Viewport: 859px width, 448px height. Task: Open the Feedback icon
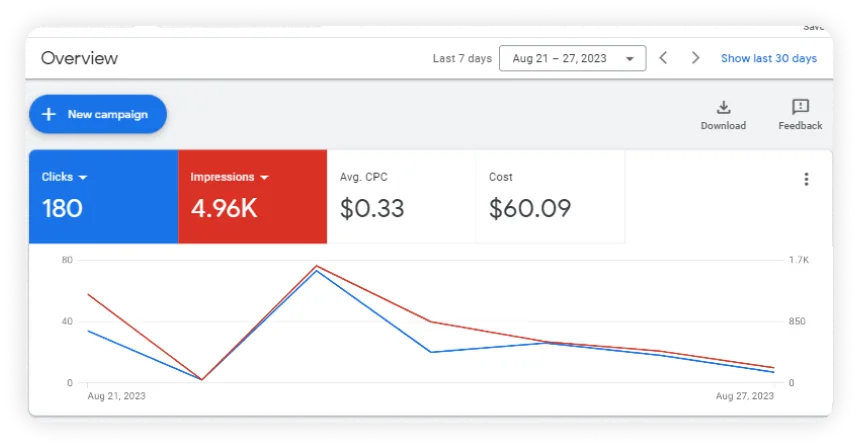[x=800, y=108]
